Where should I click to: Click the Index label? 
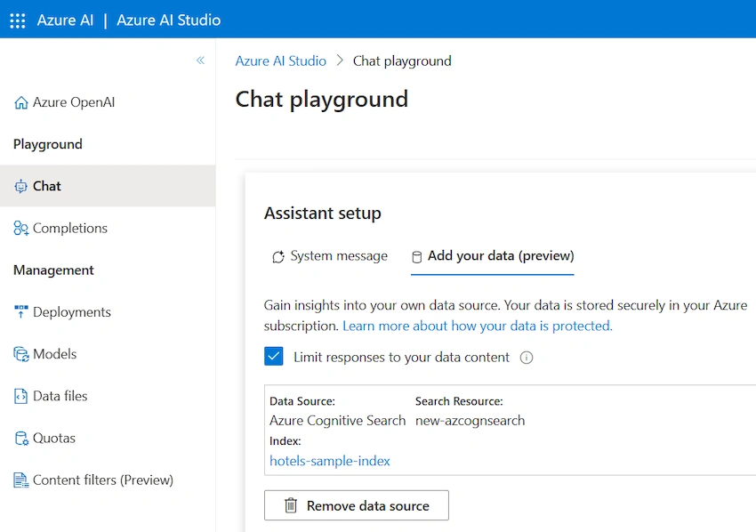pyautogui.click(x=286, y=441)
